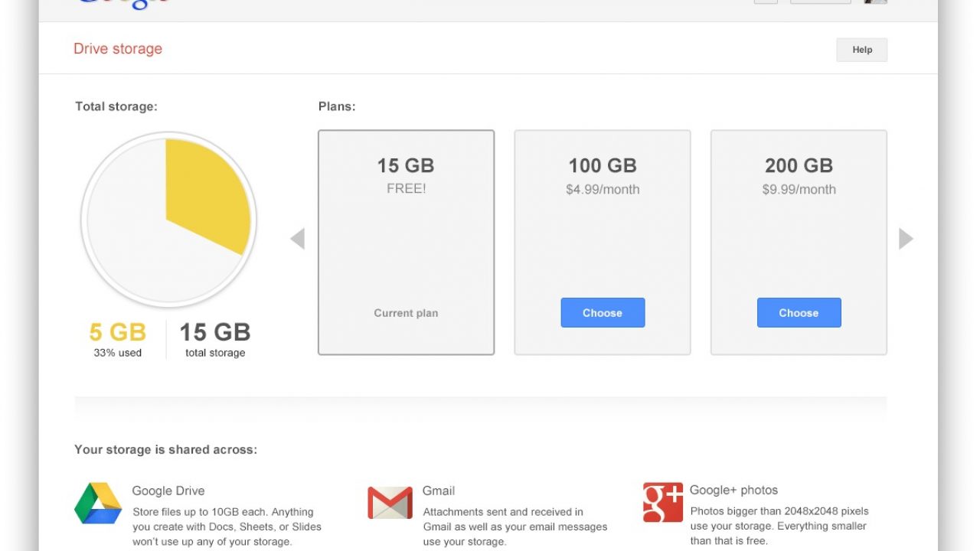Click the 15 GB total storage label

[215, 332]
